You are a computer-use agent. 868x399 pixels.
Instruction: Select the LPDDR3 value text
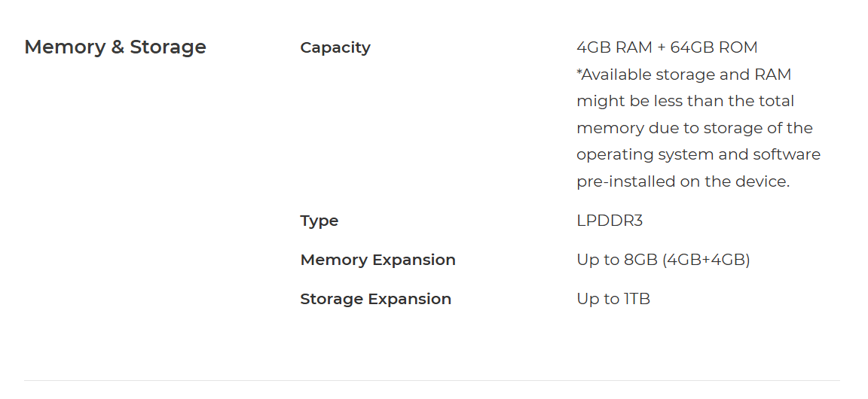[610, 221]
